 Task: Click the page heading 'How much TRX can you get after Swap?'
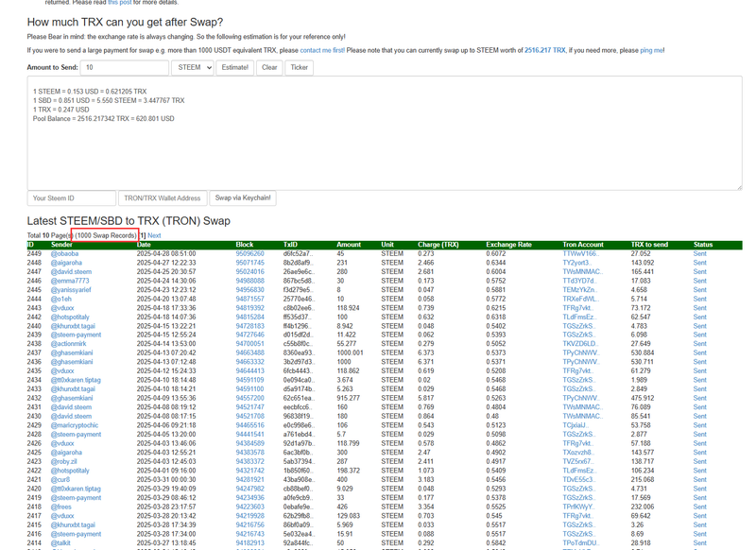(125, 22)
